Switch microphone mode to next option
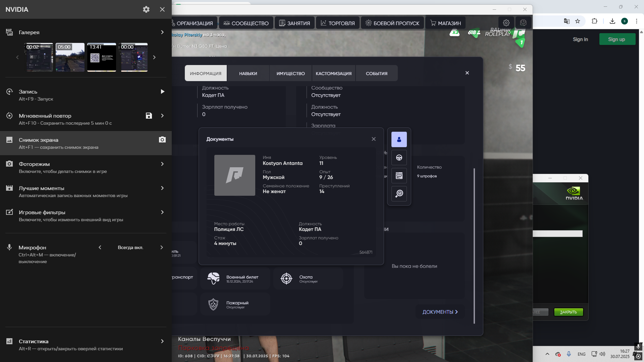 click(x=162, y=247)
